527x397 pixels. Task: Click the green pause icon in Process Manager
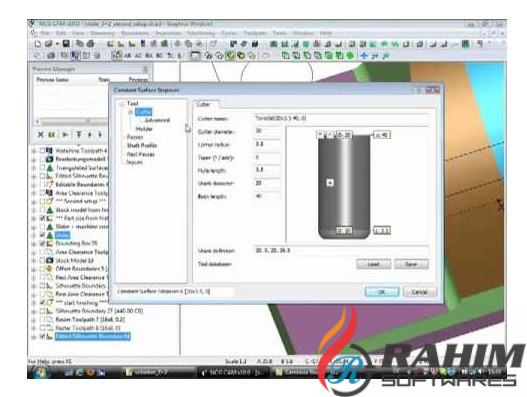coord(51,134)
